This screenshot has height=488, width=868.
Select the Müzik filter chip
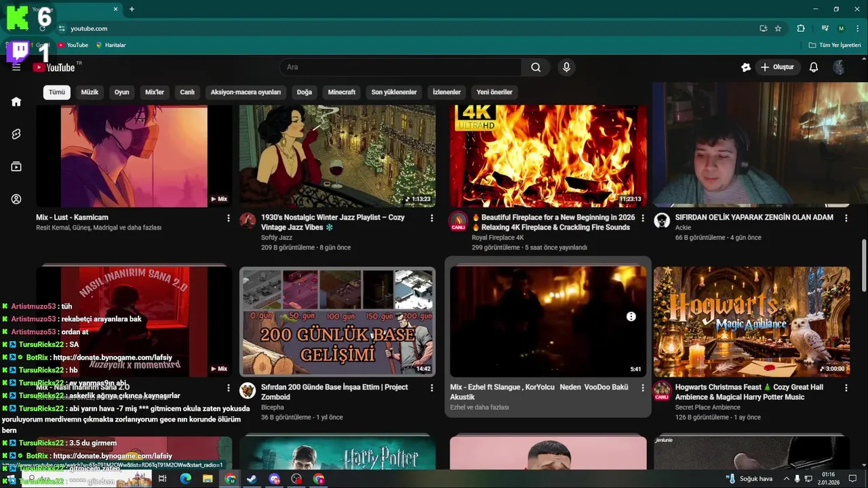pyautogui.click(x=90, y=92)
